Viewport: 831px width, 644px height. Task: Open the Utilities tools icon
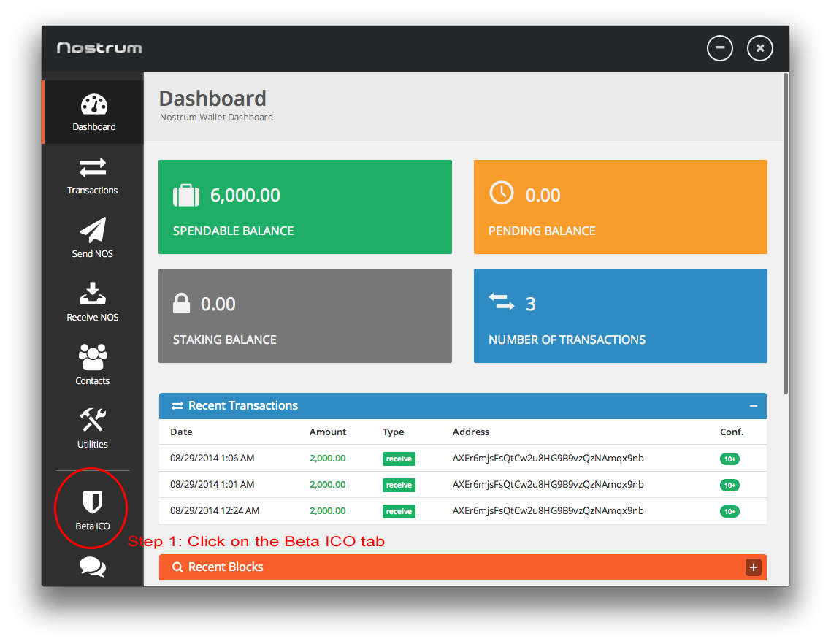click(93, 420)
